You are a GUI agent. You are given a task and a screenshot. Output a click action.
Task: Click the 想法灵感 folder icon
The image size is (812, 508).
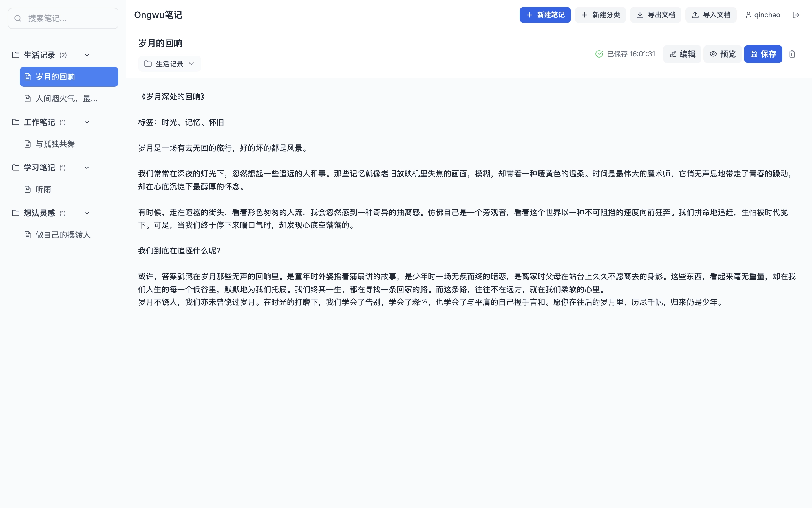tap(16, 213)
